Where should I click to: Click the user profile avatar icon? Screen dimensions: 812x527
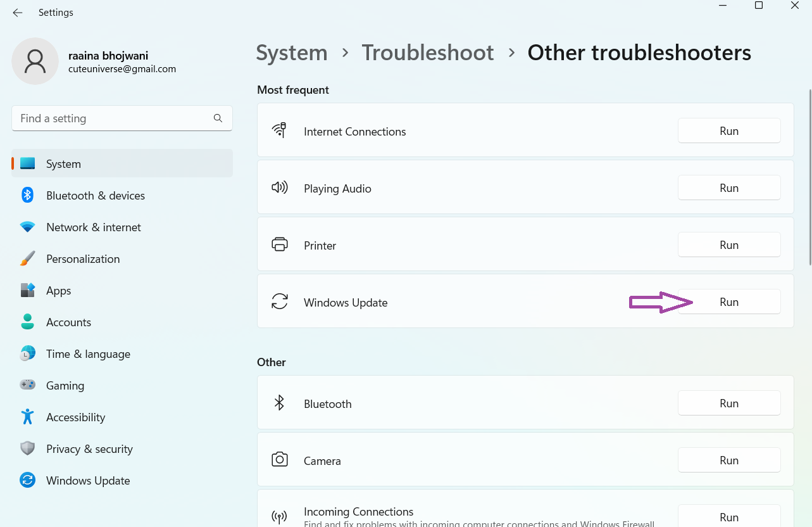coord(35,61)
